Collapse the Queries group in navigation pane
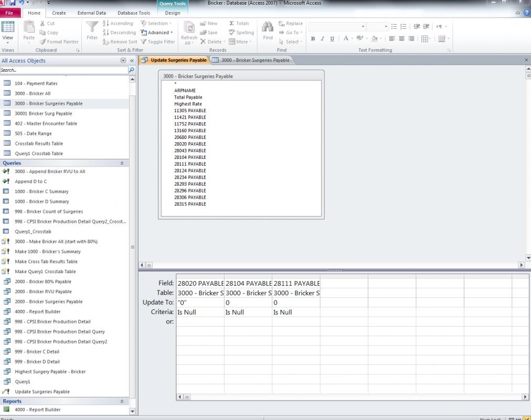531x420 pixels. pos(122,163)
